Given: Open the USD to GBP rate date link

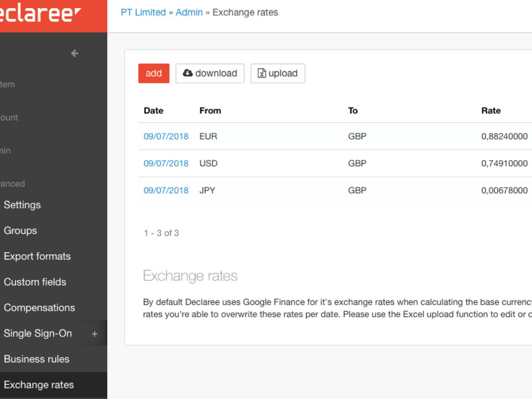Looking at the screenshot, I should coord(166,163).
